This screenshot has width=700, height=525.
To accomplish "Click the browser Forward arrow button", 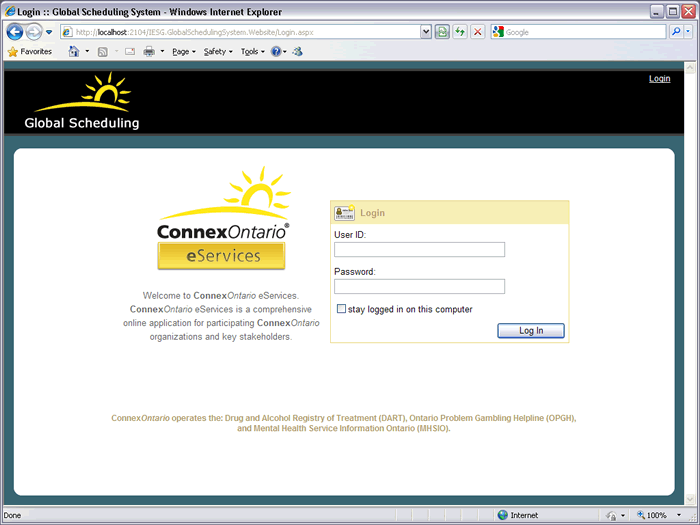I will pos(33,32).
